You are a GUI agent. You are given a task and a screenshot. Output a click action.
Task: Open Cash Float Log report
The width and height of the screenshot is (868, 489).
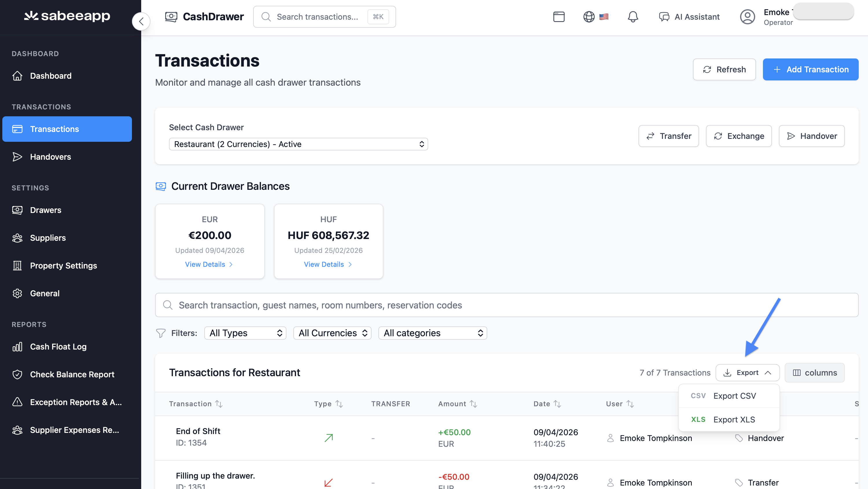58,346
